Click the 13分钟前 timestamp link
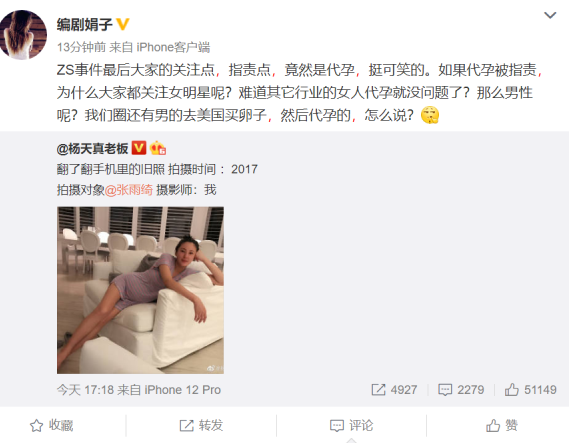Screen dimensions: 569x443 [81, 47]
